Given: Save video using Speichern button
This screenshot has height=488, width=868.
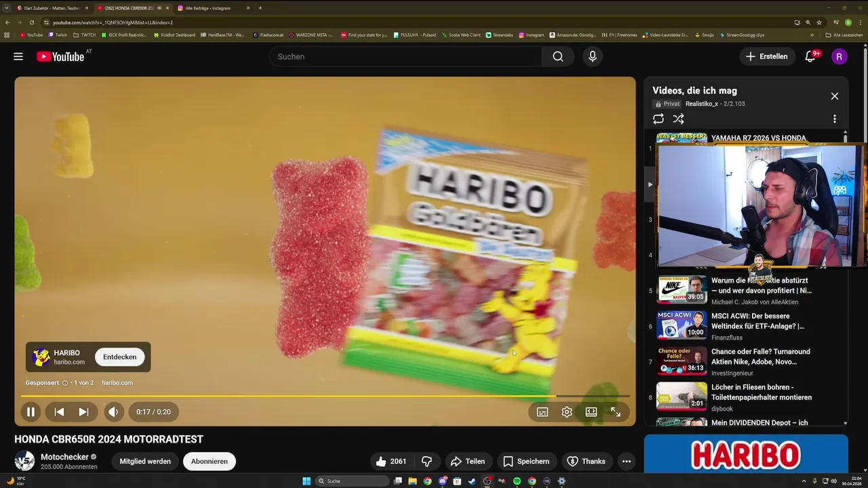Looking at the screenshot, I should click(x=527, y=462).
